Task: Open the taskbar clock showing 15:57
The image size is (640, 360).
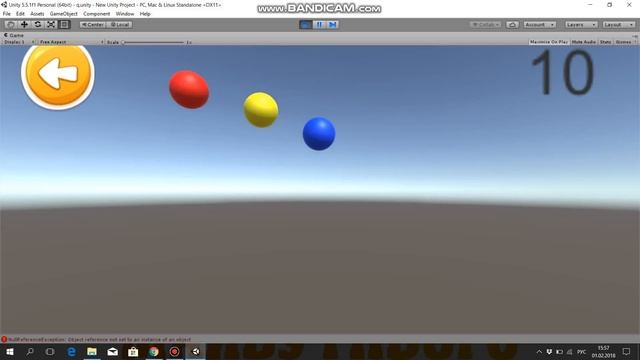Action: [604, 352]
